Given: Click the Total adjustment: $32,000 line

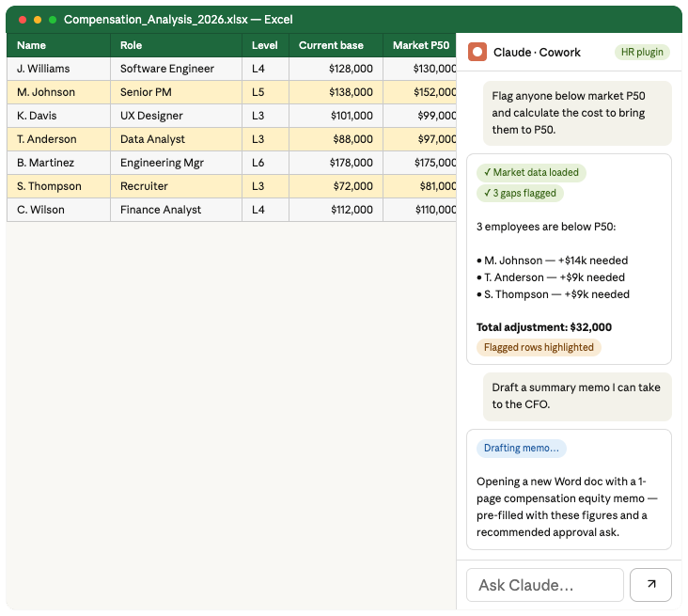Looking at the screenshot, I should click(x=543, y=327).
